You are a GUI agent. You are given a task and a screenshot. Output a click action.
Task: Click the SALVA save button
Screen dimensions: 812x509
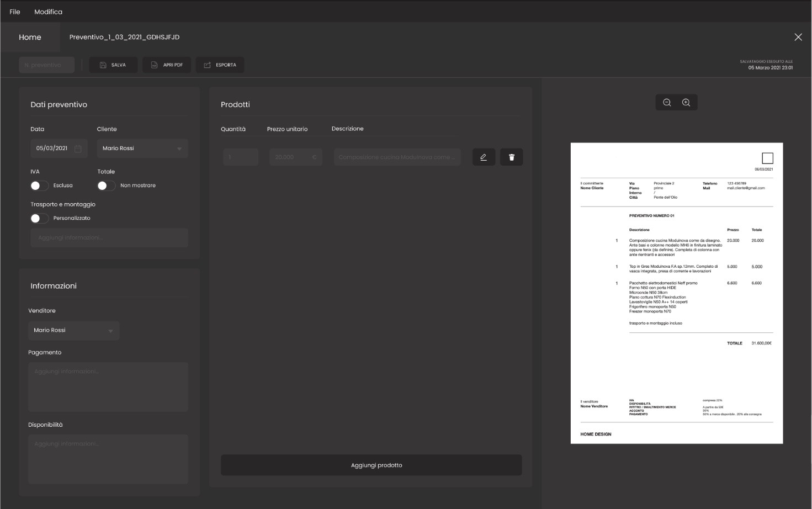click(x=113, y=65)
